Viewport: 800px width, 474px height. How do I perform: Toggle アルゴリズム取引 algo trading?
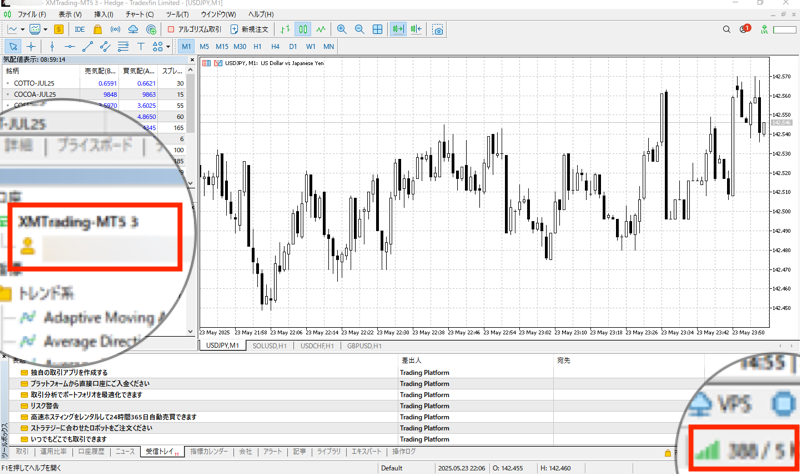pyautogui.click(x=195, y=30)
